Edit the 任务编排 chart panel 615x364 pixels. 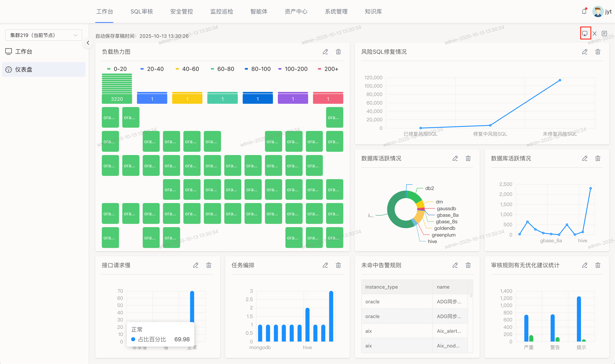pyautogui.click(x=325, y=265)
